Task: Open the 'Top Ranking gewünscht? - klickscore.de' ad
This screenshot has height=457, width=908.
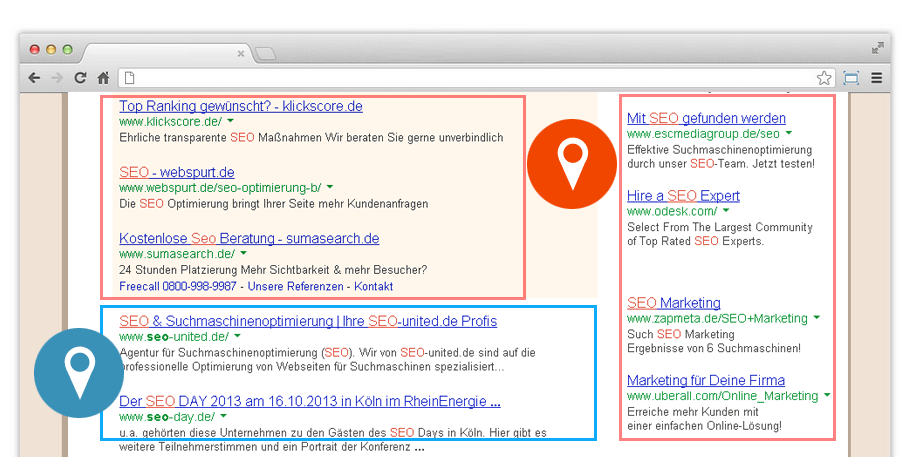Action: pyautogui.click(x=241, y=106)
